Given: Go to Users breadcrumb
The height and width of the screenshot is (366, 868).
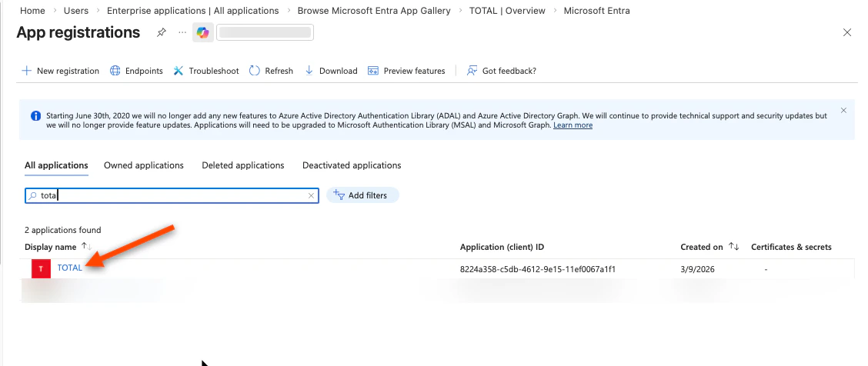Looking at the screenshot, I should [76, 11].
